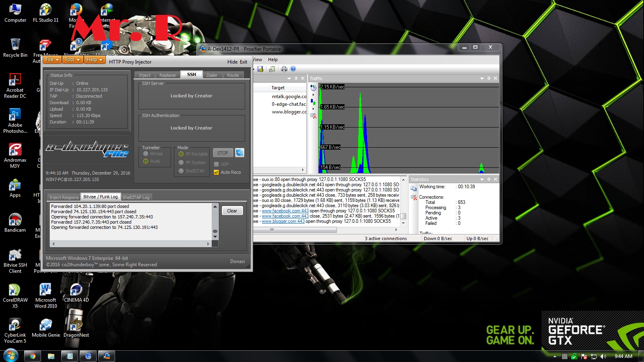Click the refresh icon beside the STOP button

(x=239, y=152)
